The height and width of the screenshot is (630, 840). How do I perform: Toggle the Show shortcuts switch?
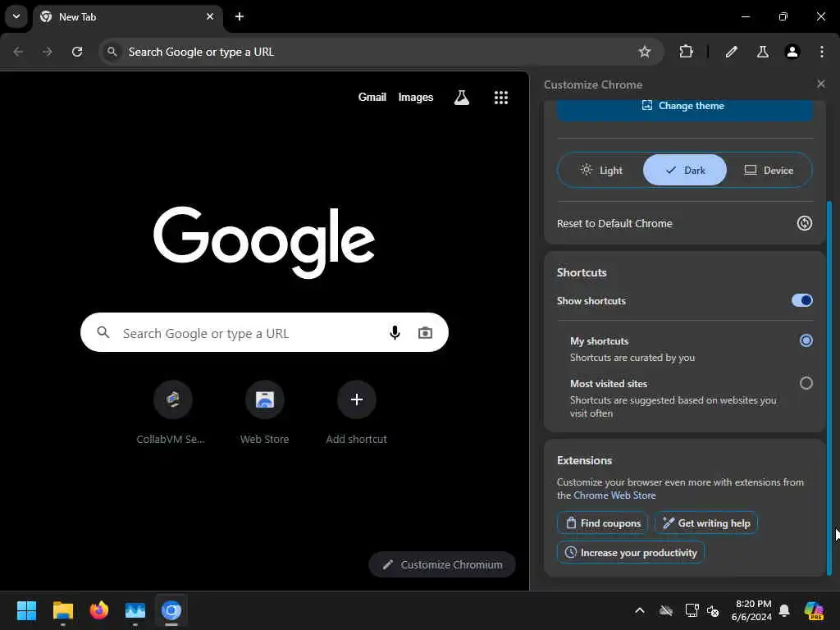coord(802,300)
